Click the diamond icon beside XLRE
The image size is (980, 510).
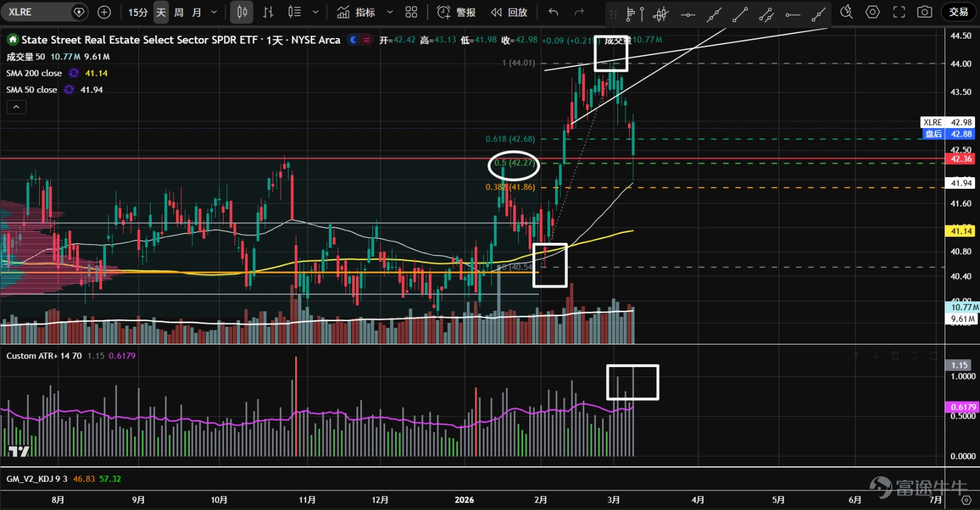pyautogui.click(x=79, y=12)
